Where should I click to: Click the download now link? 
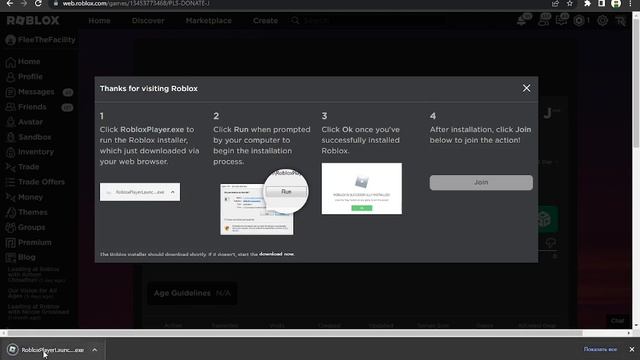[x=276, y=254]
